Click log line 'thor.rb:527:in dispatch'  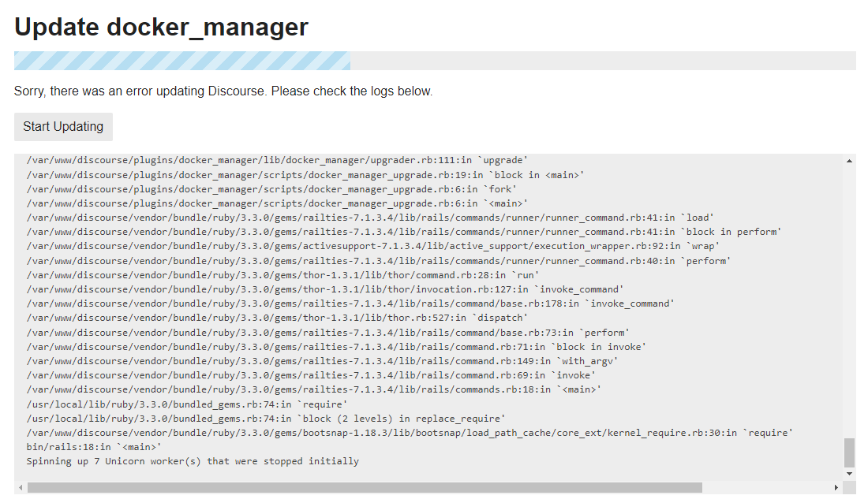point(277,318)
